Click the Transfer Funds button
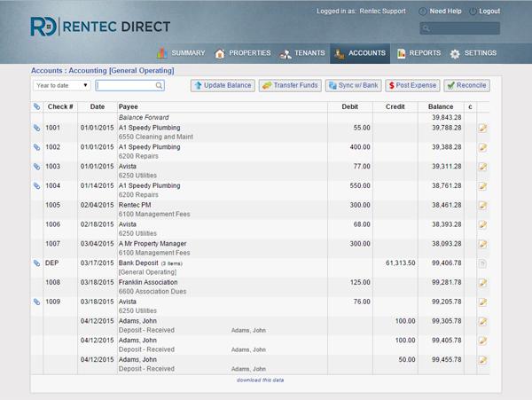Image resolution: width=532 pixels, height=400 pixels. coord(290,85)
